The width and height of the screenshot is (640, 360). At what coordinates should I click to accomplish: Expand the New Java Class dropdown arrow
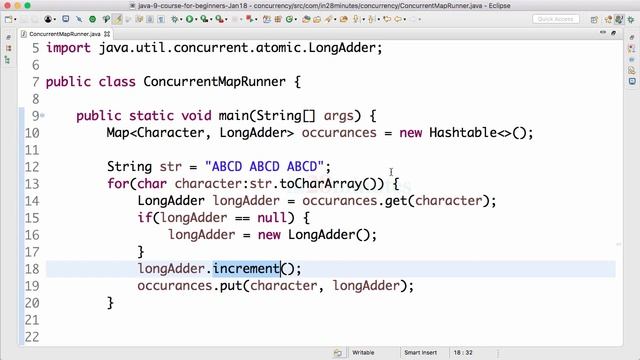point(296,19)
